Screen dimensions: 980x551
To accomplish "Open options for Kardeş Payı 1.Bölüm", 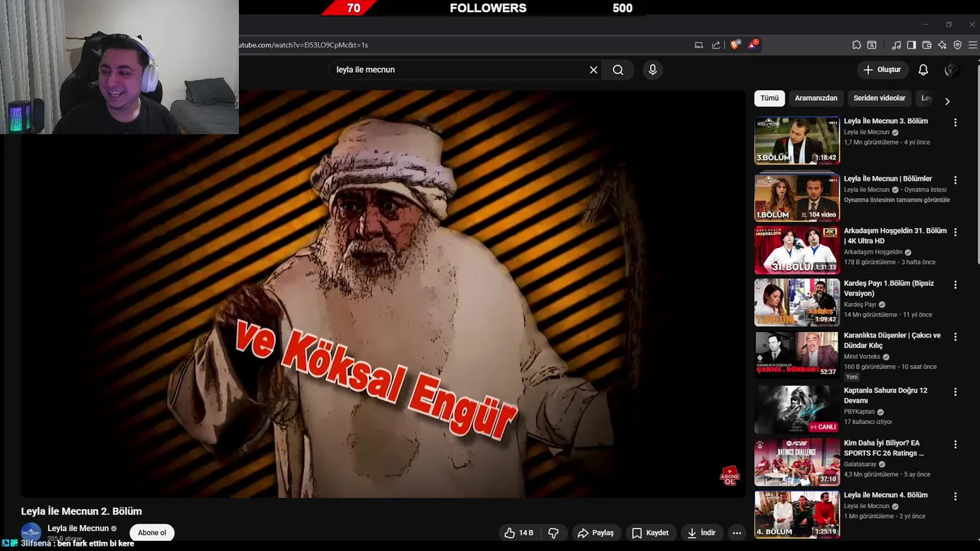I will pyautogui.click(x=955, y=285).
